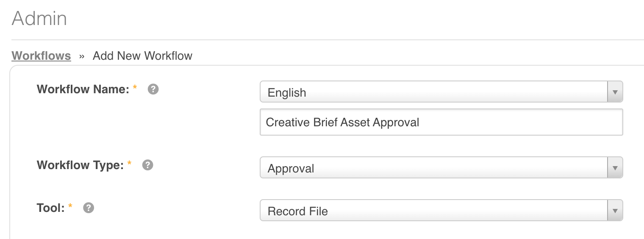Click the arrow button on the English selector
Viewport: 644px width, 239px height.
coord(615,92)
